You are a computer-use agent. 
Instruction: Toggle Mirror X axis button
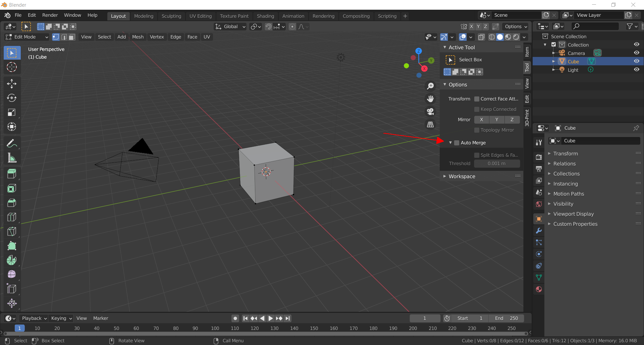pyautogui.click(x=482, y=120)
